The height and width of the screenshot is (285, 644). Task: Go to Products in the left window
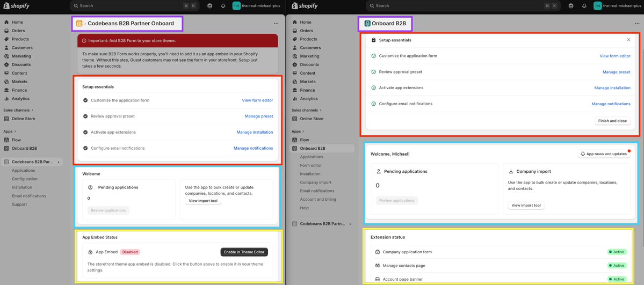coord(20,39)
